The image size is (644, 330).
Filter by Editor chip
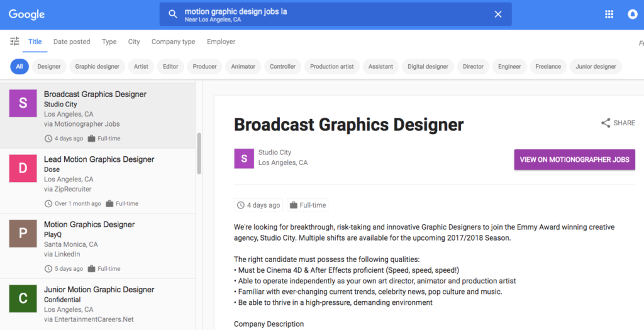pos(170,66)
